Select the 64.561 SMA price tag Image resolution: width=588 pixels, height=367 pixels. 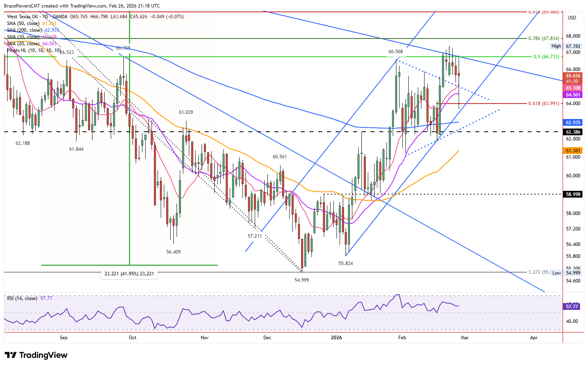(573, 95)
